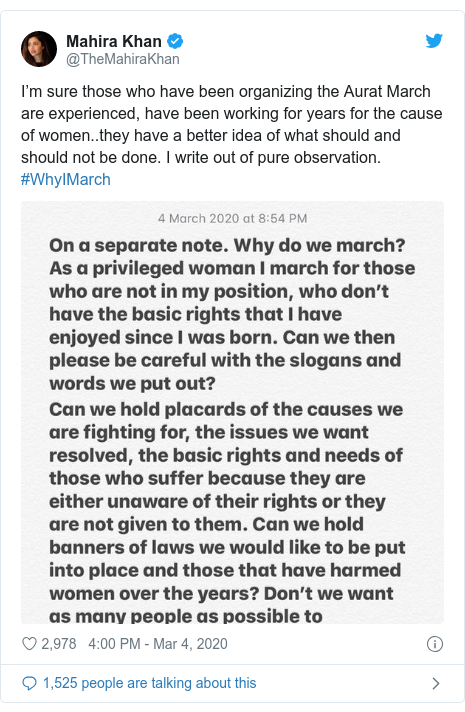Expand conversation with the right chevron
The image size is (465, 712).
(x=436, y=683)
